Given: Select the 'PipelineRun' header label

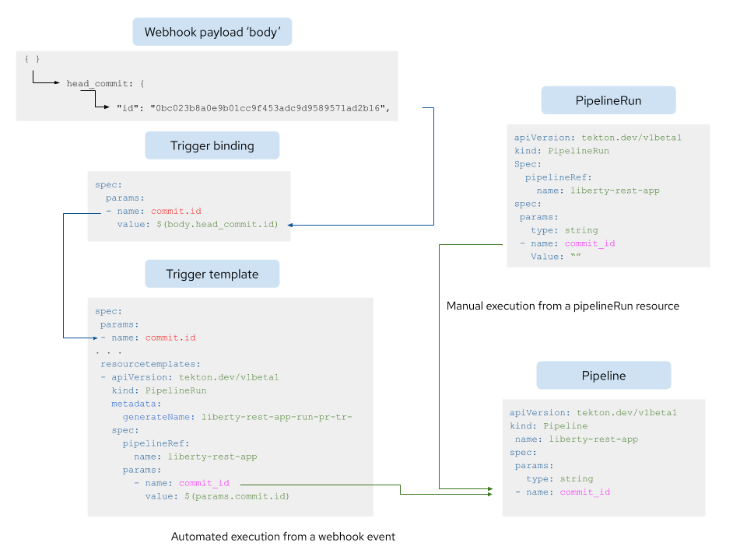Looking at the screenshot, I should 608,100.
